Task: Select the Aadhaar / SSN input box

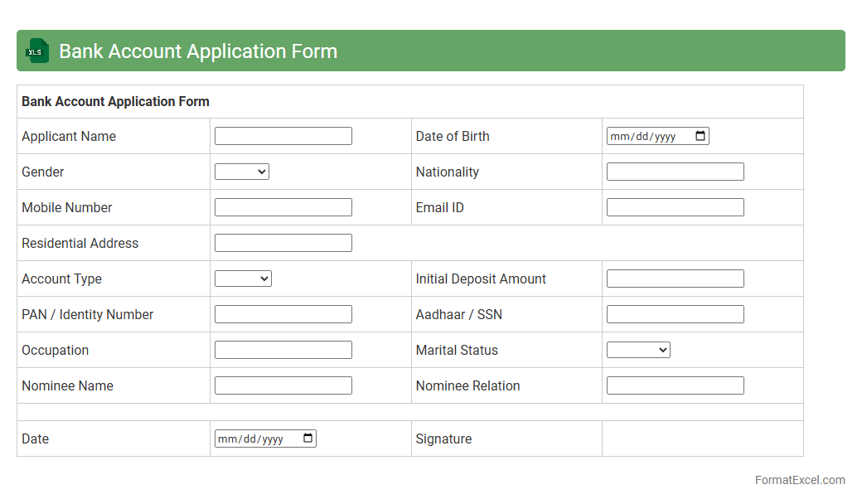Action: [675, 314]
